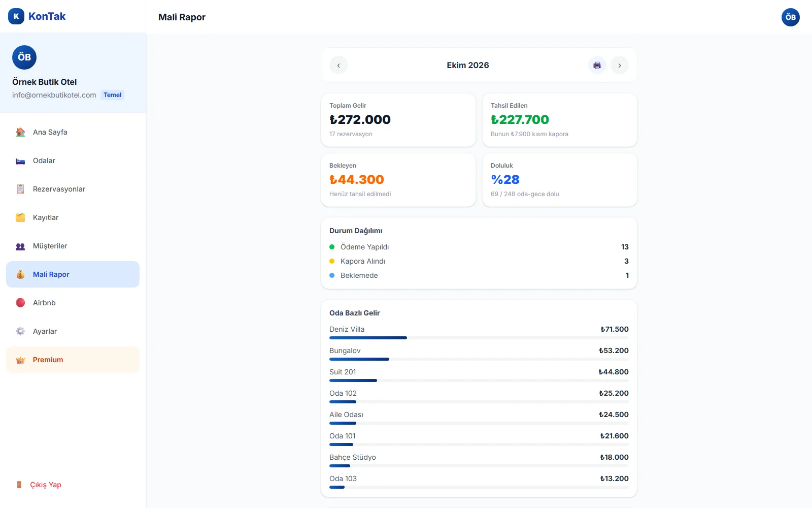This screenshot has width=812, height=508.
Task: Click the Müşteriler people icon
Action: [x=20, y=246]
